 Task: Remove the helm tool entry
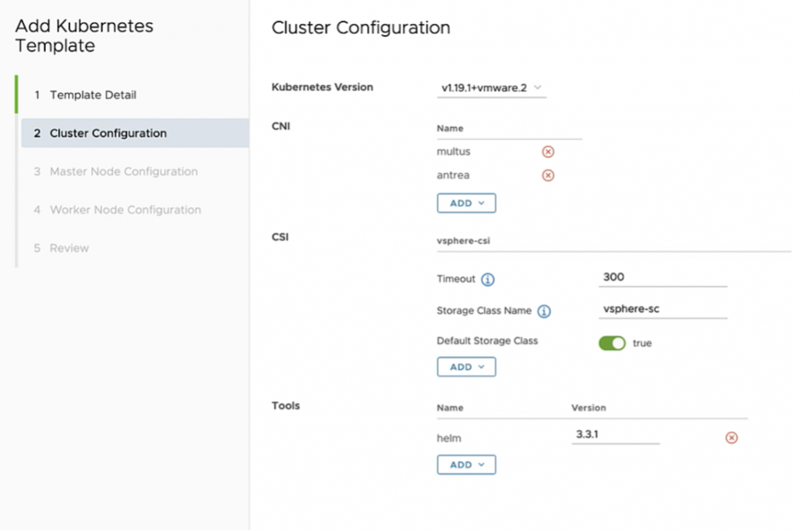731,438
